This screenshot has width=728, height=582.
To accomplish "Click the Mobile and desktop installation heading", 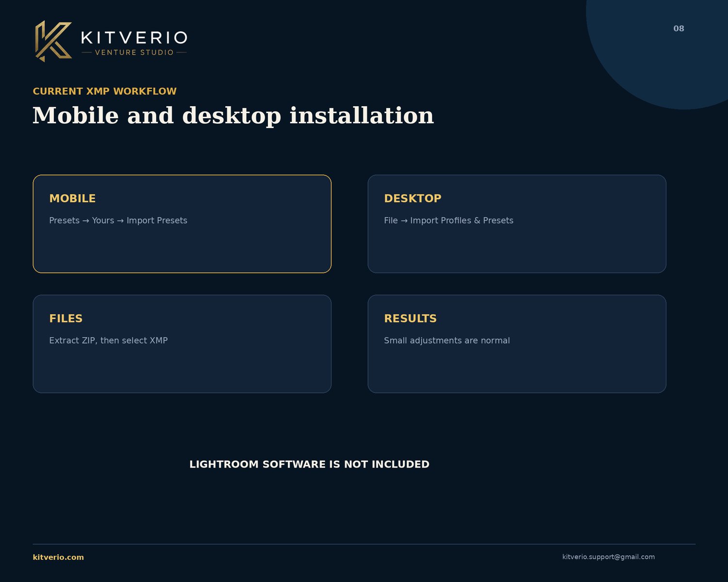I will 233,115.
